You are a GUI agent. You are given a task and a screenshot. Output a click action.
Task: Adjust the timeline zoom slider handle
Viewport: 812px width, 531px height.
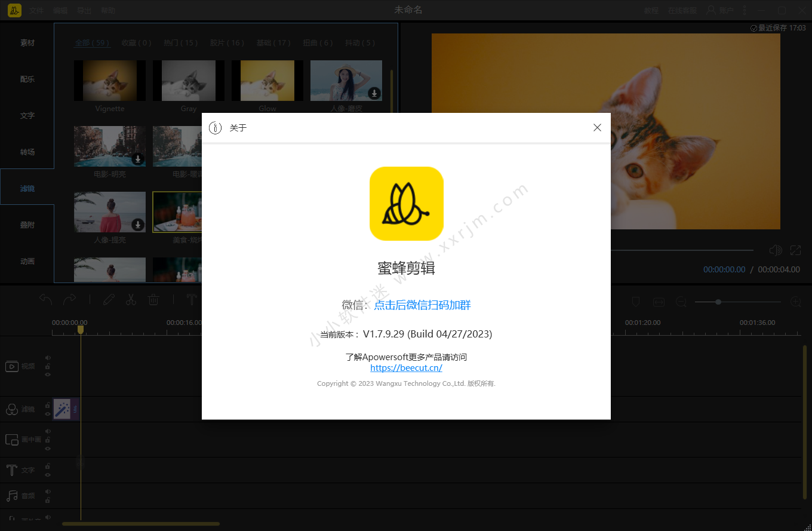[x=718, y=302]
